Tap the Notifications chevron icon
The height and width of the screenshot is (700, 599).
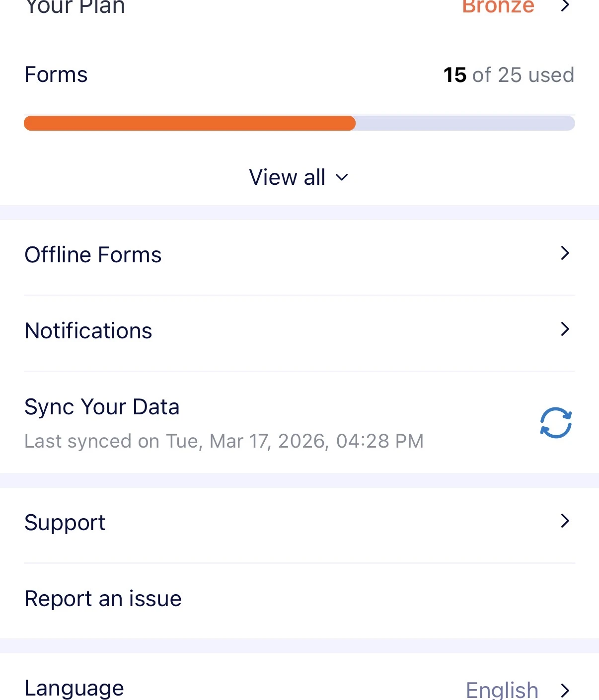tap(566, 329)
